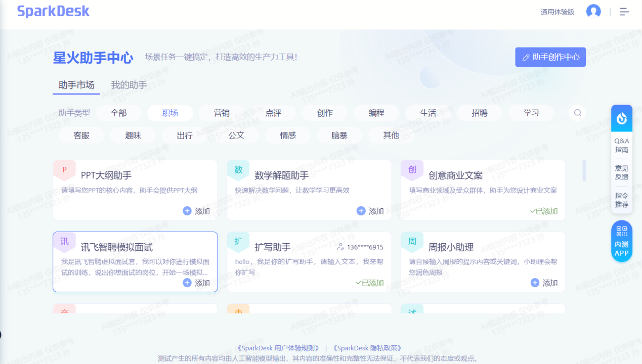Select the 公文 category filter
The width and height of the screenshot is (642, 364).
pyautogui.click(x=236, y=135)
